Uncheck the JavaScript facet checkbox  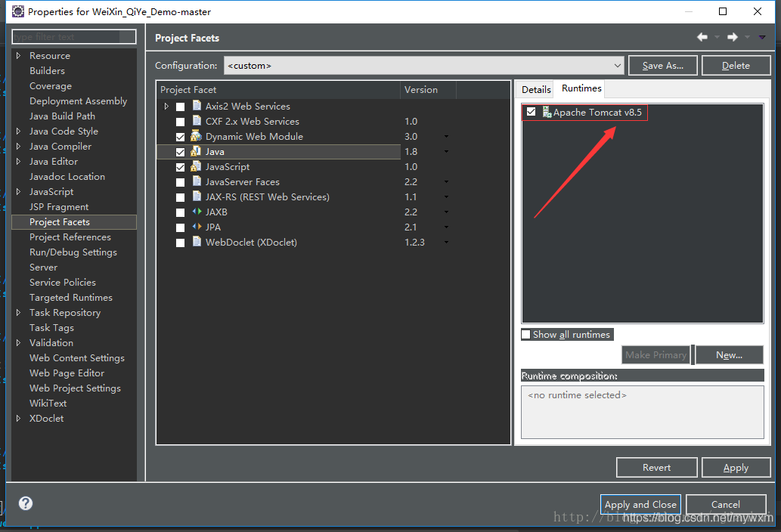click(x=180, y=167)
